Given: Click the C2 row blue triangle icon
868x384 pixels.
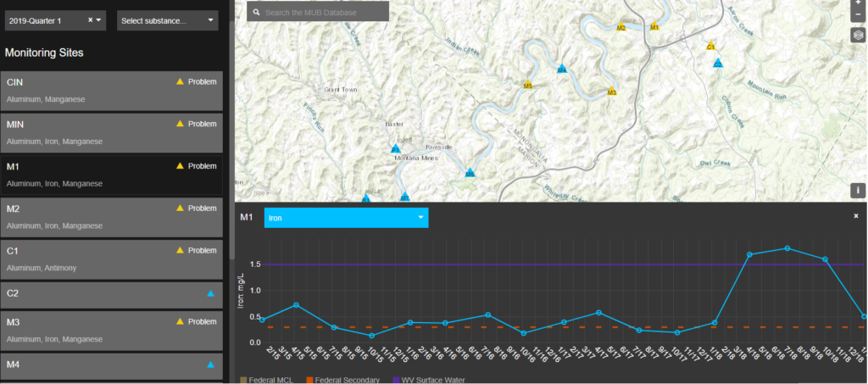Looking at the screenshot, I should pyautogui.click(x=210, y=293).
